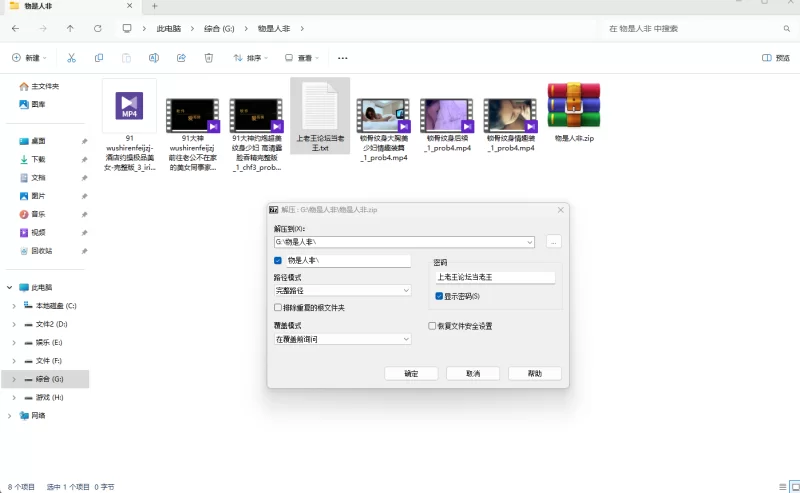
Task: Click the 确定 button to extract
Action: 412,373
